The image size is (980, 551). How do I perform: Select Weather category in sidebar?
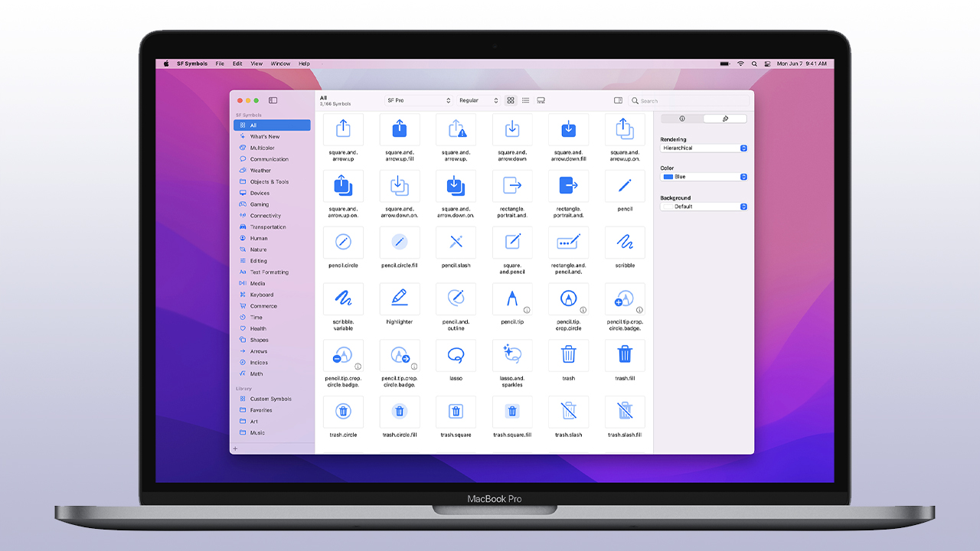click(272, 171)
